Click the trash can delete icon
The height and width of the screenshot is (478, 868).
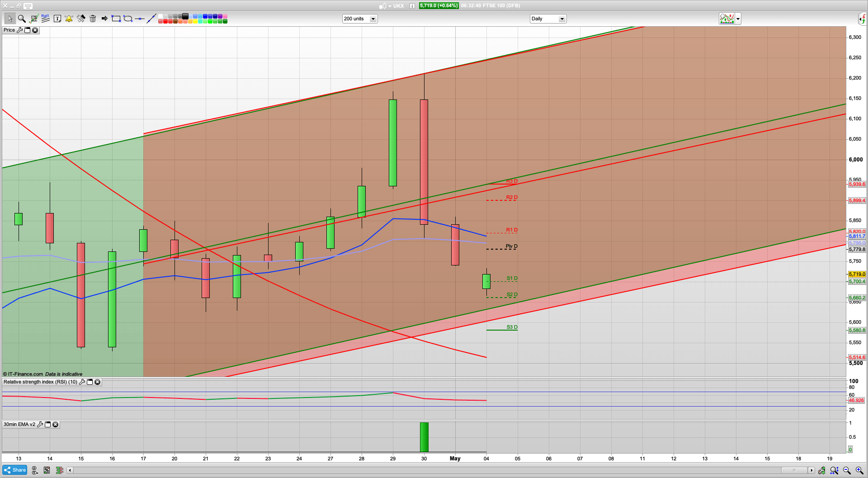93,19
